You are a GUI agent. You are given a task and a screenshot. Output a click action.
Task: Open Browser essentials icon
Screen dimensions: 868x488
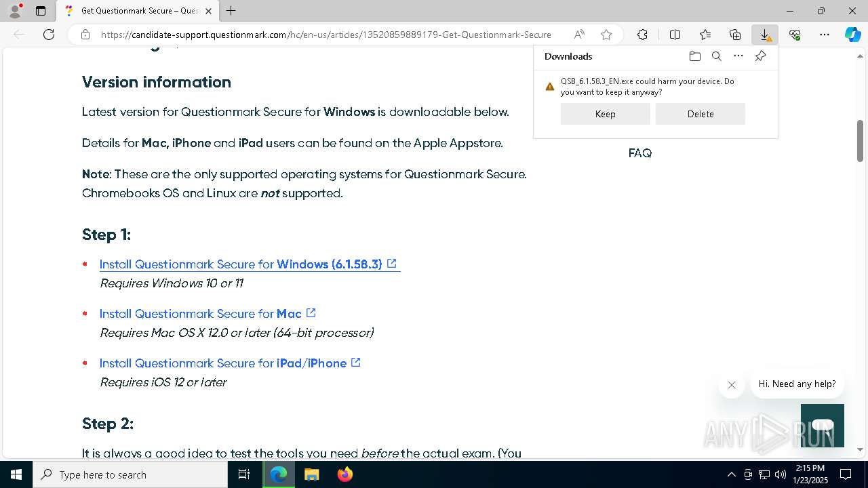coord(795,35)
